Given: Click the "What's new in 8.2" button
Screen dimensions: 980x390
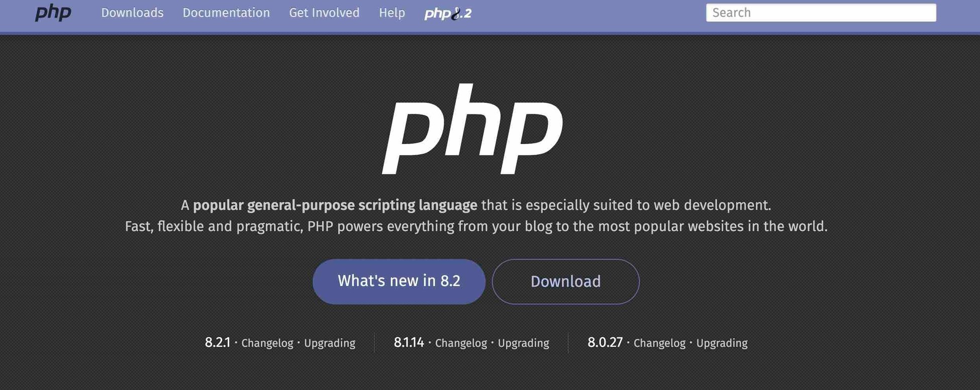Looking at the screenshot, I should [x=399, y=281].
